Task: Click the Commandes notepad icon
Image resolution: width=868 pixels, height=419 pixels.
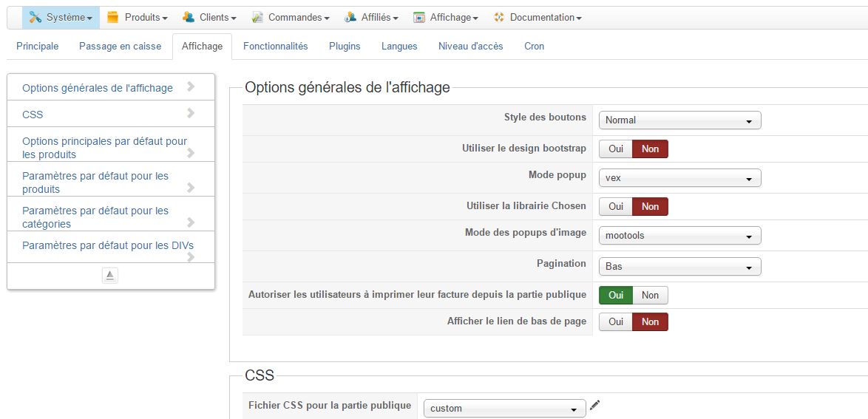Action: [257, 17]
